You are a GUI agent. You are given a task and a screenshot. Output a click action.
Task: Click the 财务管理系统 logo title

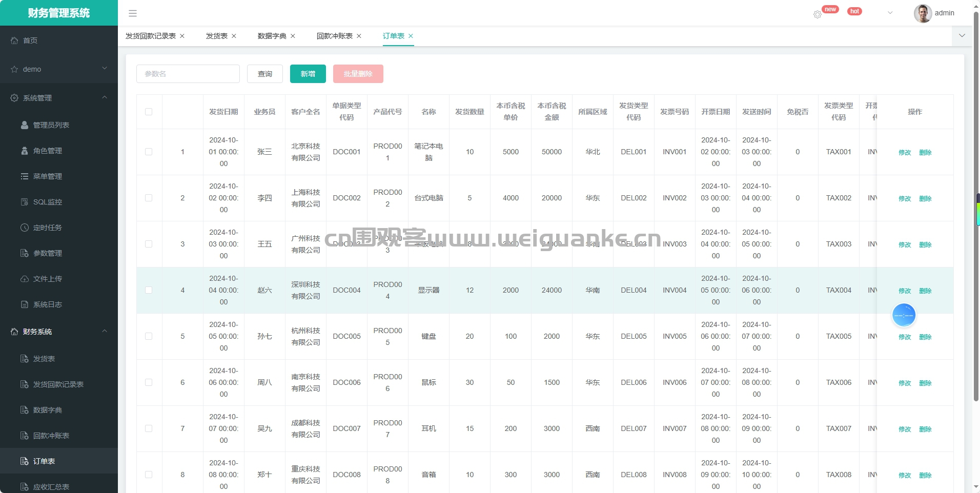59,13
